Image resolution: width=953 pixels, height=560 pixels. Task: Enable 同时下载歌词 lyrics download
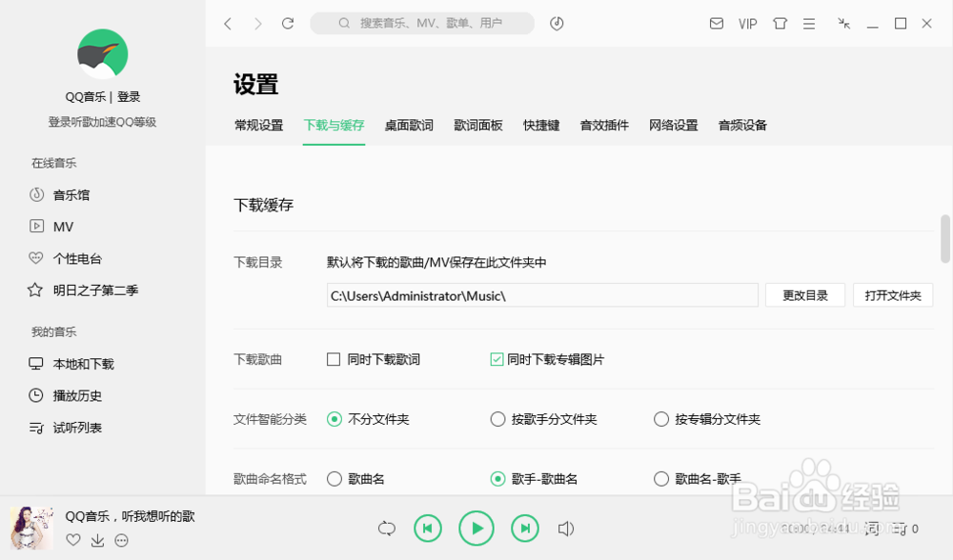pos(335,359)
